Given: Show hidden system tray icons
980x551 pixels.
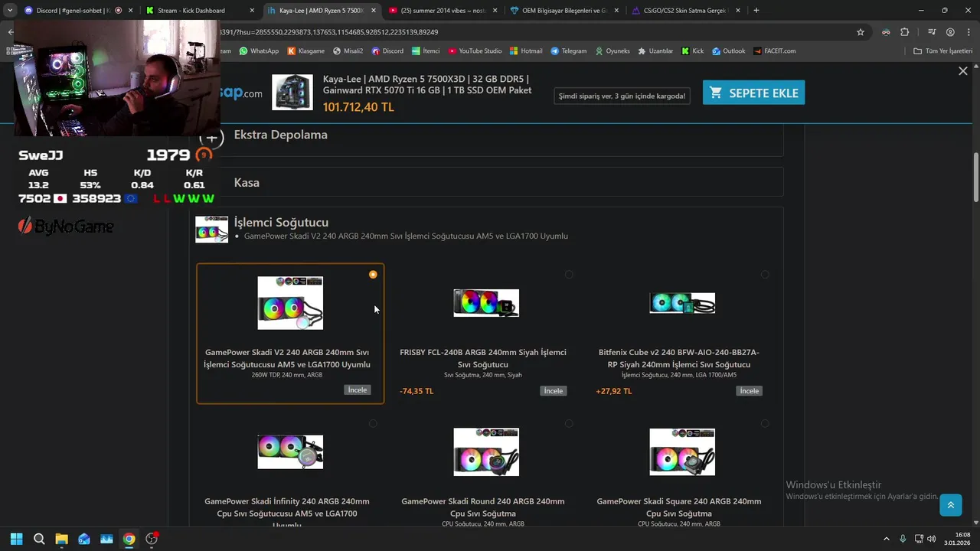Looking at the screenshot, I should [x=887, y=539].
